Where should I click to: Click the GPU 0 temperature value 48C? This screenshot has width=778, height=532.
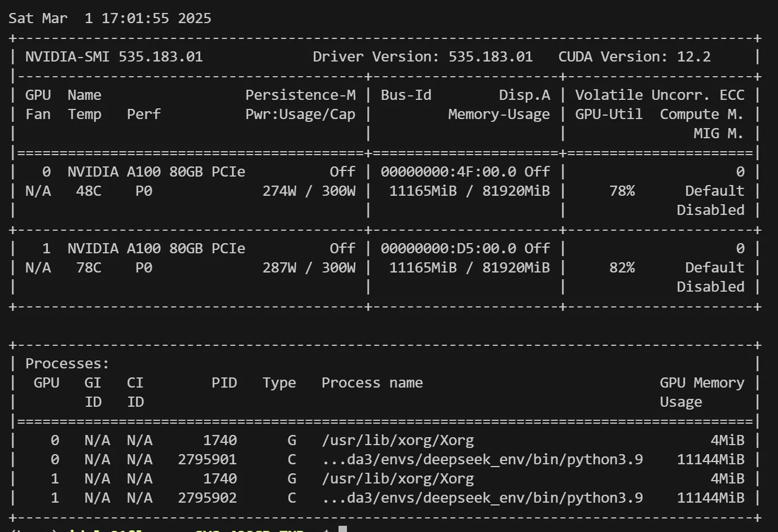pyautogui.click(x=89, y=191)
